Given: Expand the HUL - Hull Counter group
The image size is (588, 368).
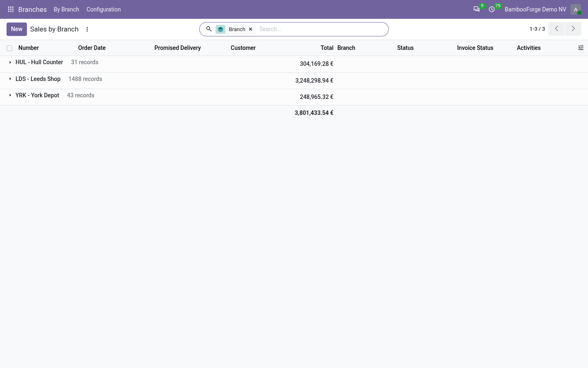Looking at the screenshot, I should point(10,62).
